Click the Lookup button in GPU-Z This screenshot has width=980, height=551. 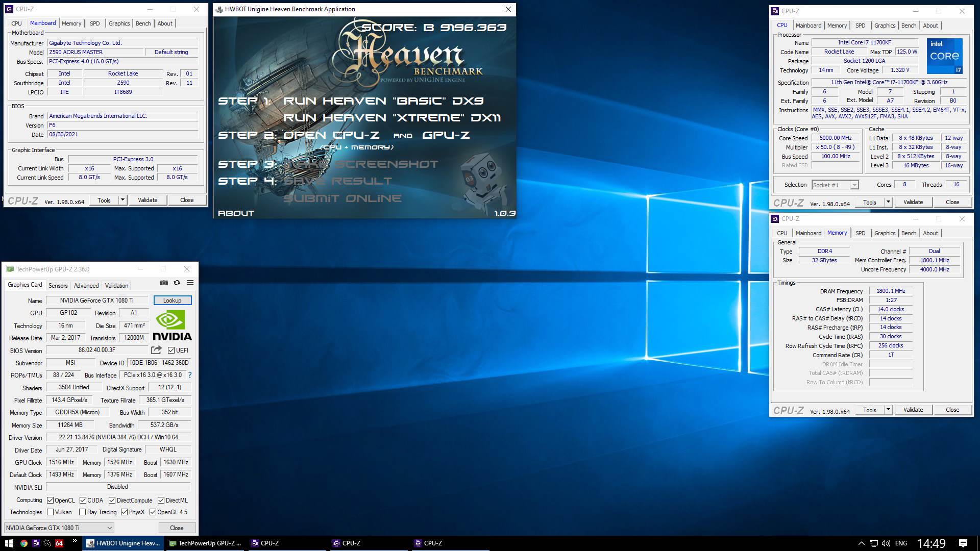(x=173, y=300)
